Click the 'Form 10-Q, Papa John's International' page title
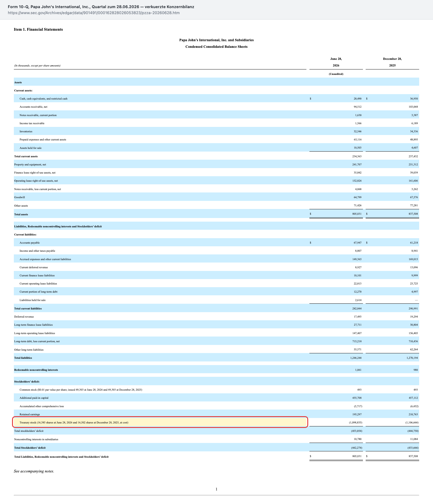The width and height of the screenshot is (433, 504). 101,7
